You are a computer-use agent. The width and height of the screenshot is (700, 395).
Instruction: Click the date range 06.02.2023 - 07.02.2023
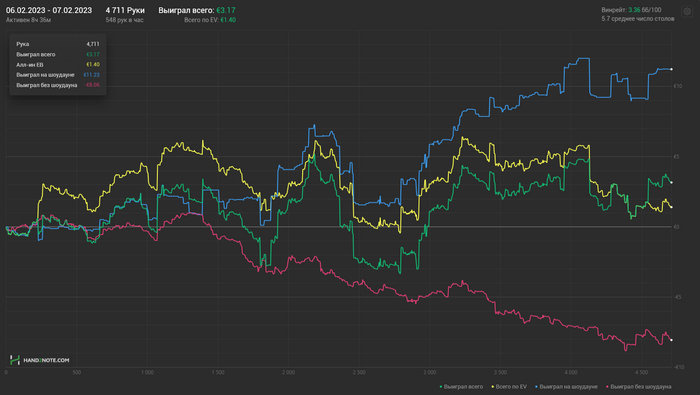click(x=49, y=10)
